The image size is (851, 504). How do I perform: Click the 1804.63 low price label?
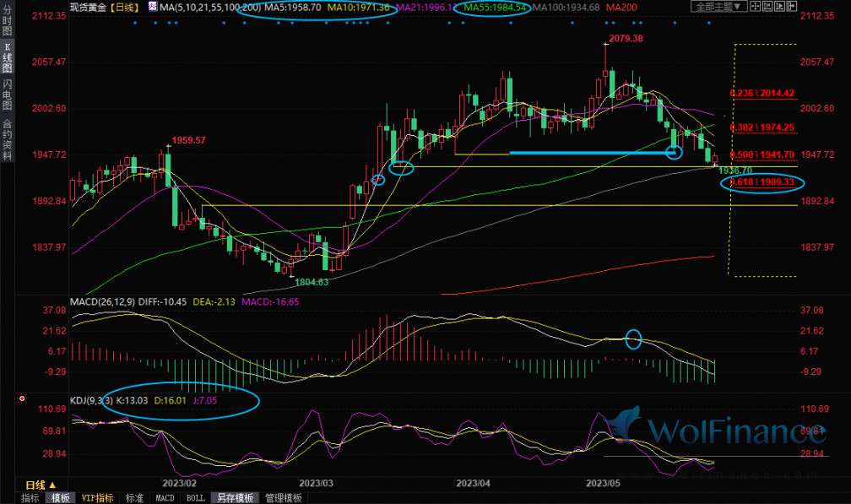pyautogui.click(x=312, y=282)
